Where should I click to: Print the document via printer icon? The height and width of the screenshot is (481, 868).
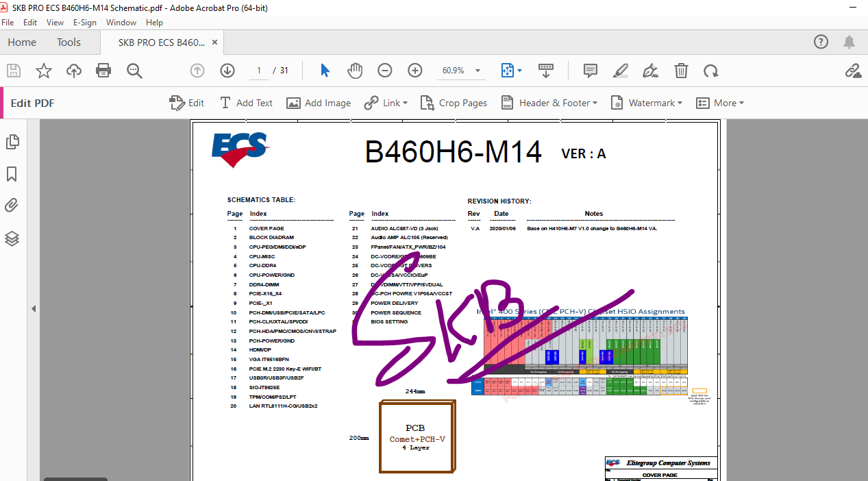[103, 71]
